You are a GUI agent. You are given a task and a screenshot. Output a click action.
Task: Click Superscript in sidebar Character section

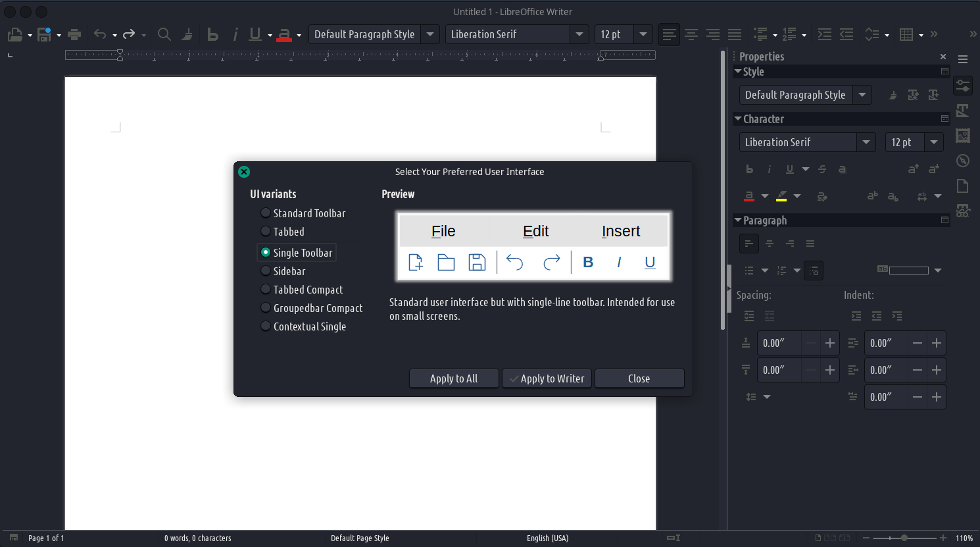tap(872, 195)
